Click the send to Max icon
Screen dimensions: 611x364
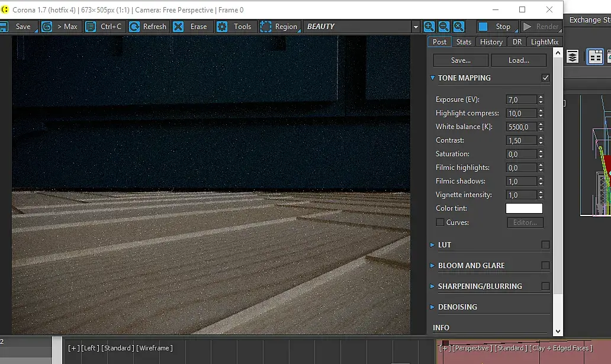pyautogui.click(x=47, y=27)
